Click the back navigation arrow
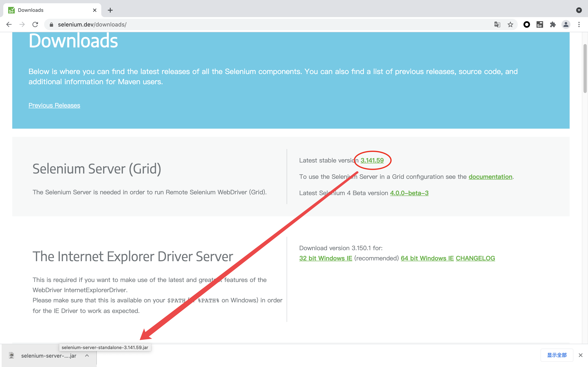Screen dimensions: 588x367 (9, 24)
